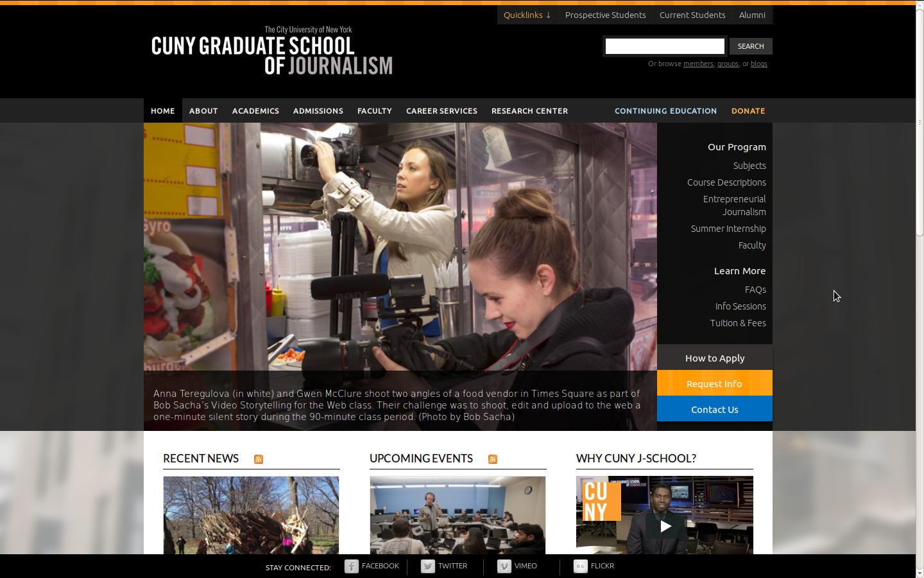The image size is (924, 578).
Task: Click the vertical scrollbar thumb
Action: coord(920,123)
